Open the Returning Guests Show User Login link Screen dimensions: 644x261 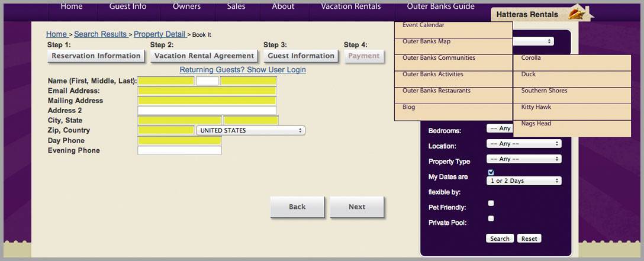243,70
